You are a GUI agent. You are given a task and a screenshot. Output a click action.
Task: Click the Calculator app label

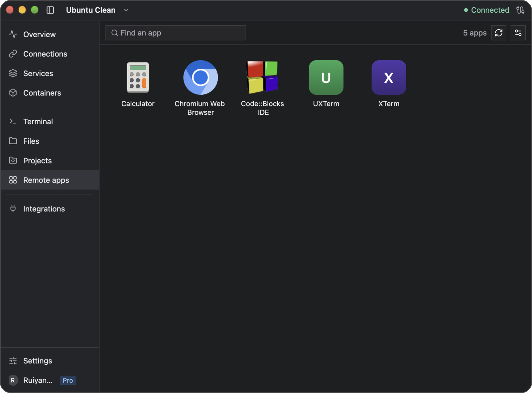[138, 104]
